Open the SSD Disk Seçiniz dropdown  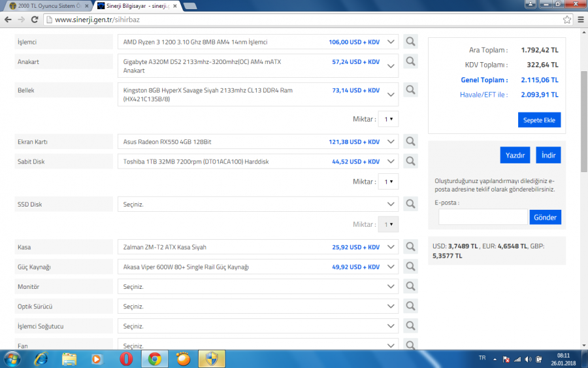click(x=258, y=205)
